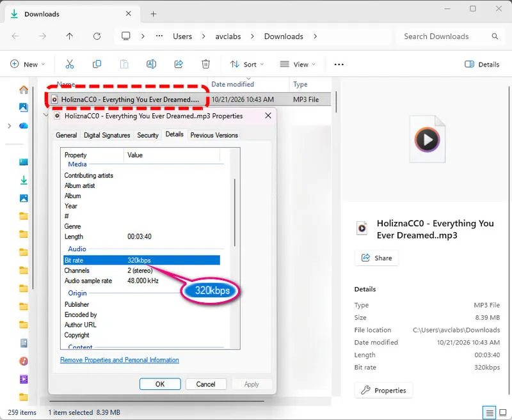Click the Users breadcrumb segment
This screenshot has height=420, width=512.
[x=182, y=36]
